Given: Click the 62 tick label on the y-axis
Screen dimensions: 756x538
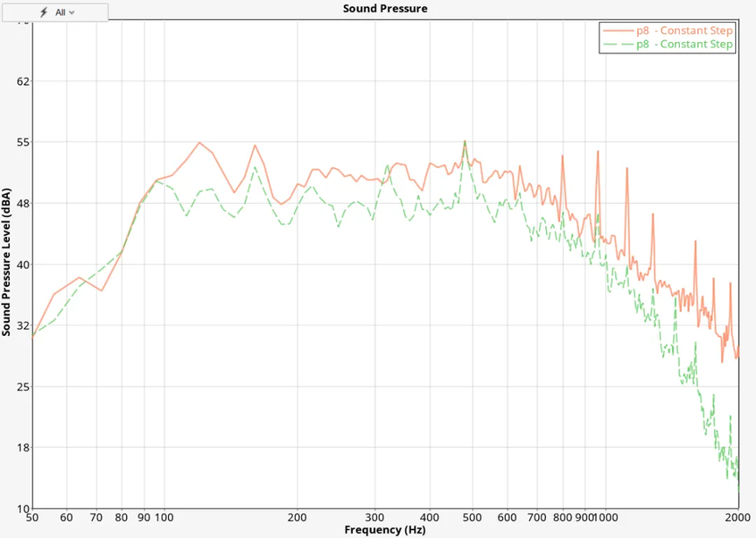Looking at the screenshot, I should tap(23, 81).
